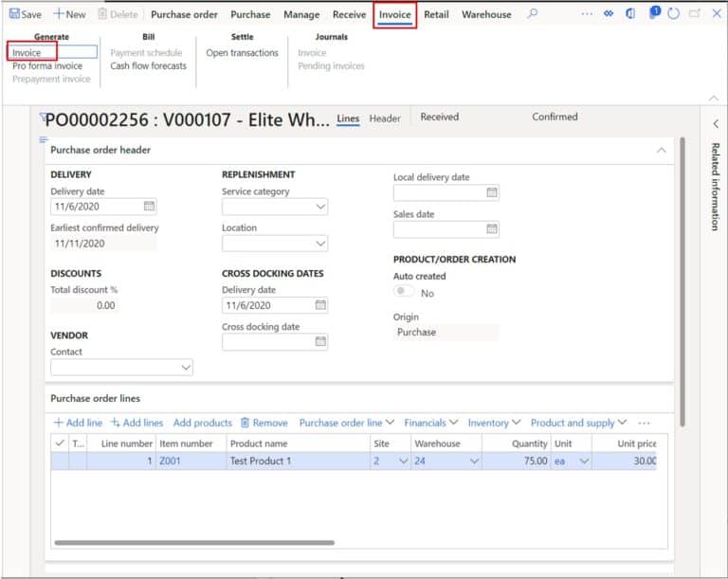
Task: Open the Receive tab
Action: (x=349, y=14)
